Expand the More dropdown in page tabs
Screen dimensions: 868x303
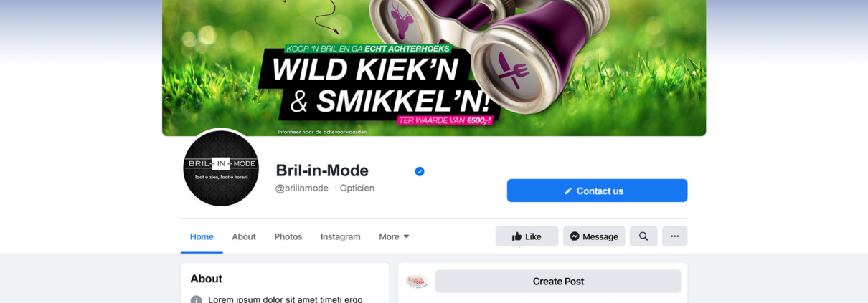[395, 236]
